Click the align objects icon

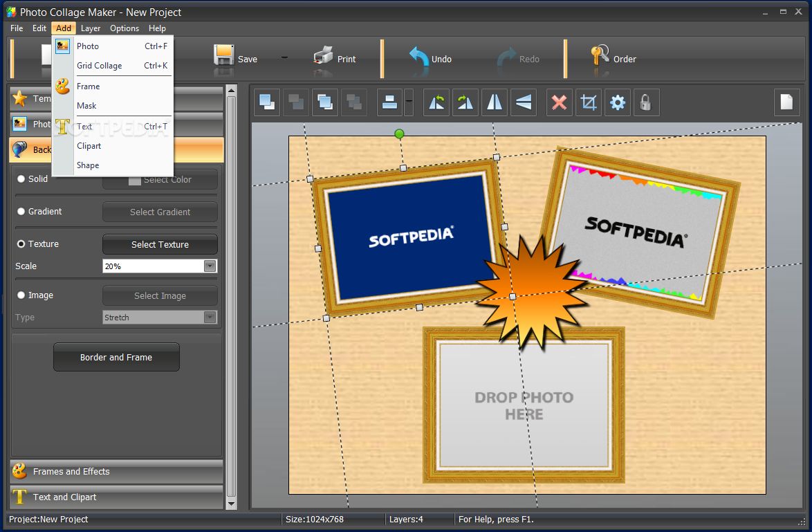tap(390, 102)
